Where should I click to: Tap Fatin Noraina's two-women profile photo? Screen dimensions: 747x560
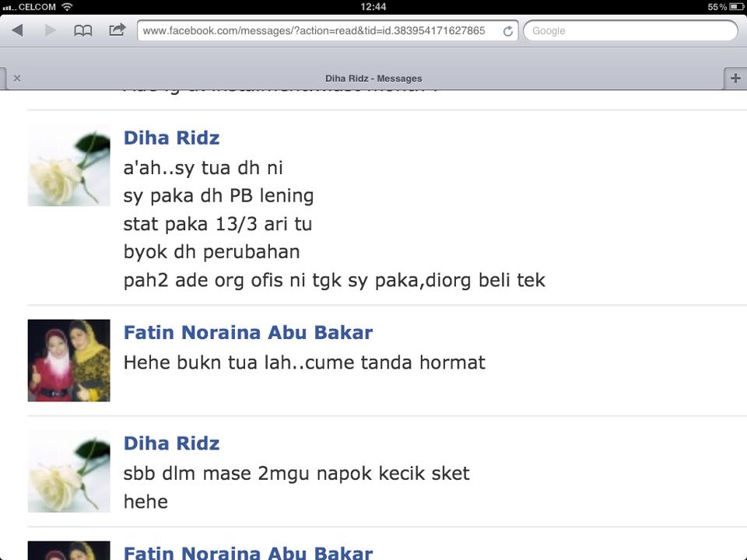pos(68,360)
